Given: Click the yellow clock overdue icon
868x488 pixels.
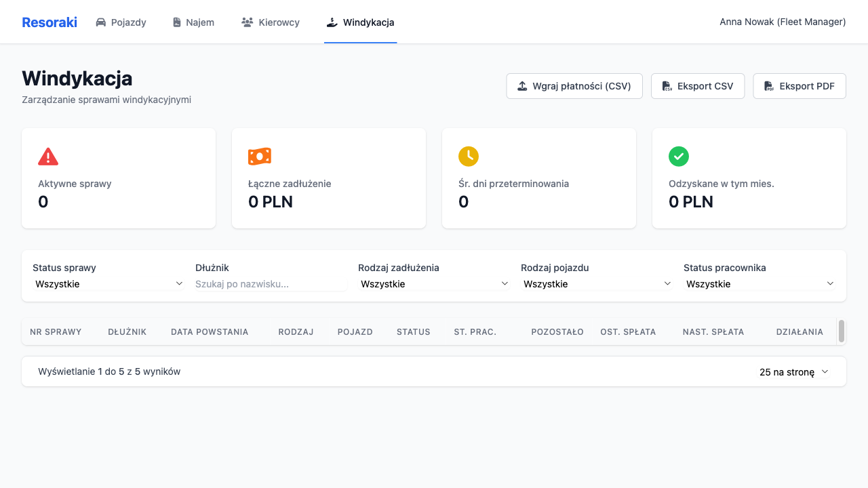Looking at the screenshot, I should [x=469, y=157].
